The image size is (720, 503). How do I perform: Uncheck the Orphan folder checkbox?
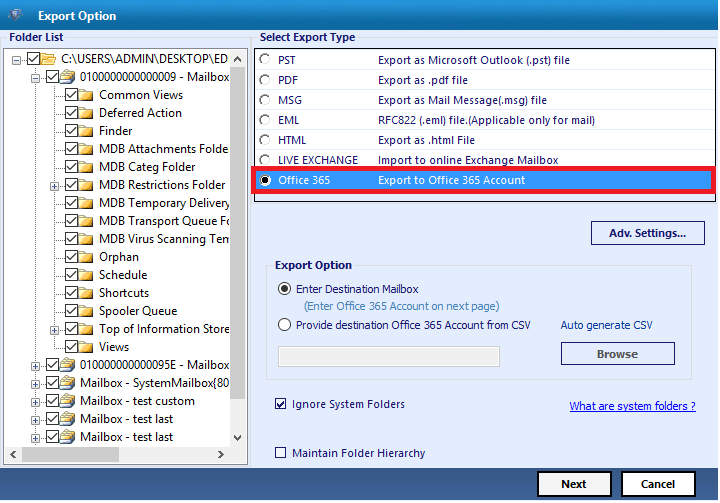tap(71, 257)
